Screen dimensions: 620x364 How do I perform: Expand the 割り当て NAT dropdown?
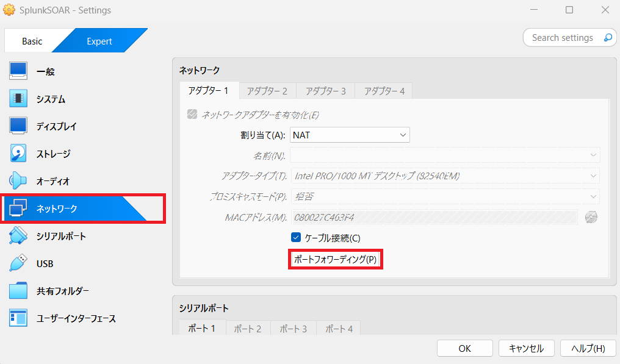pyautogui.click(x=350, y=135)
